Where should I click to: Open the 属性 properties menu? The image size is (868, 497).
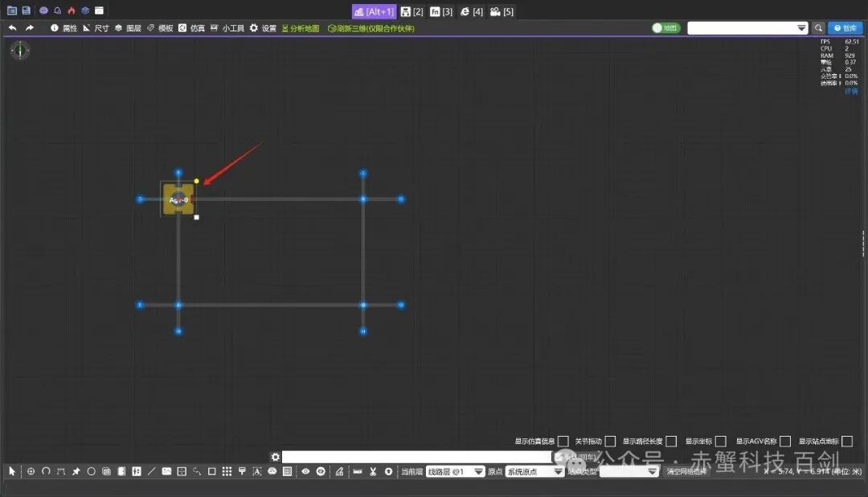point(64,27)
